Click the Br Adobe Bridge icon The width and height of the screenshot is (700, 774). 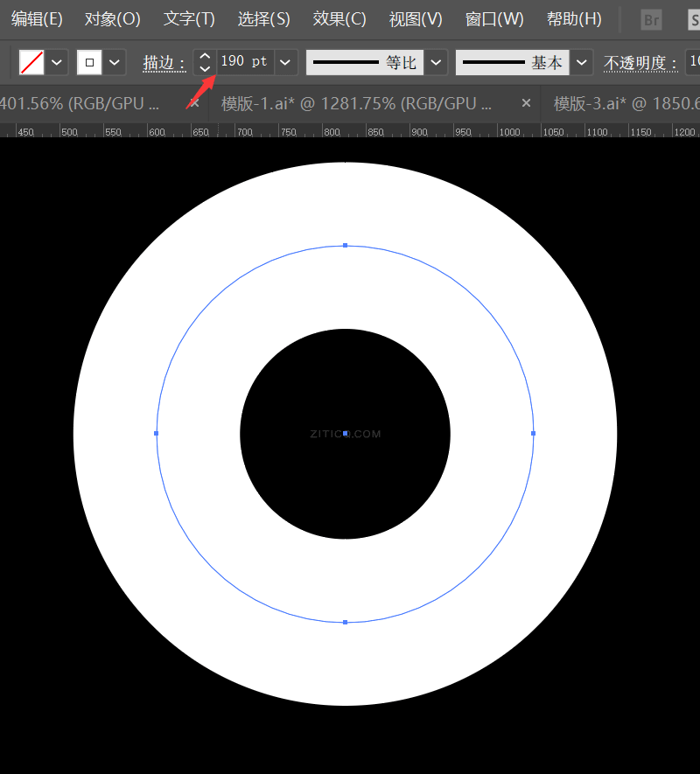point(651,19)
